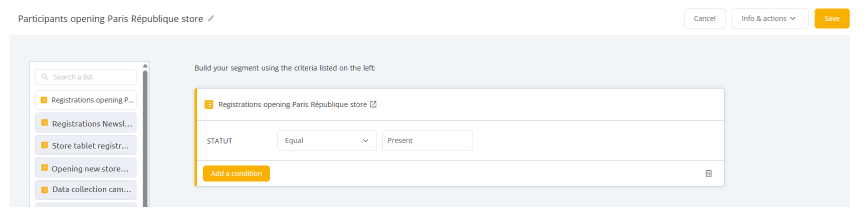
Task: Click chevron arrow in Equal combo box
Action: tap(365, 141)
